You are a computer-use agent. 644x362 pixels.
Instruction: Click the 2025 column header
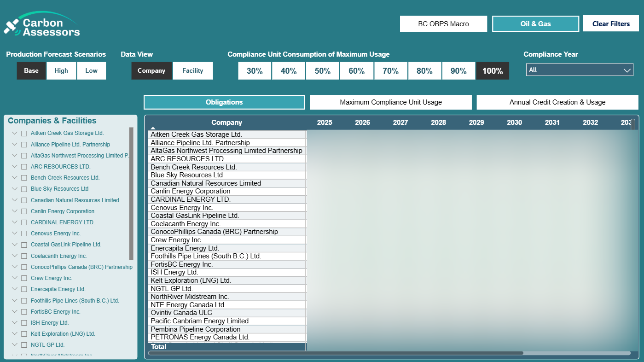[325, 123]
